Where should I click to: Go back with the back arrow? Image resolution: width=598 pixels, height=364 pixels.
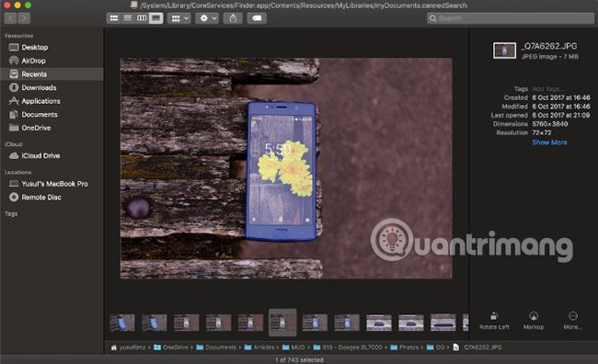point(11,17)
